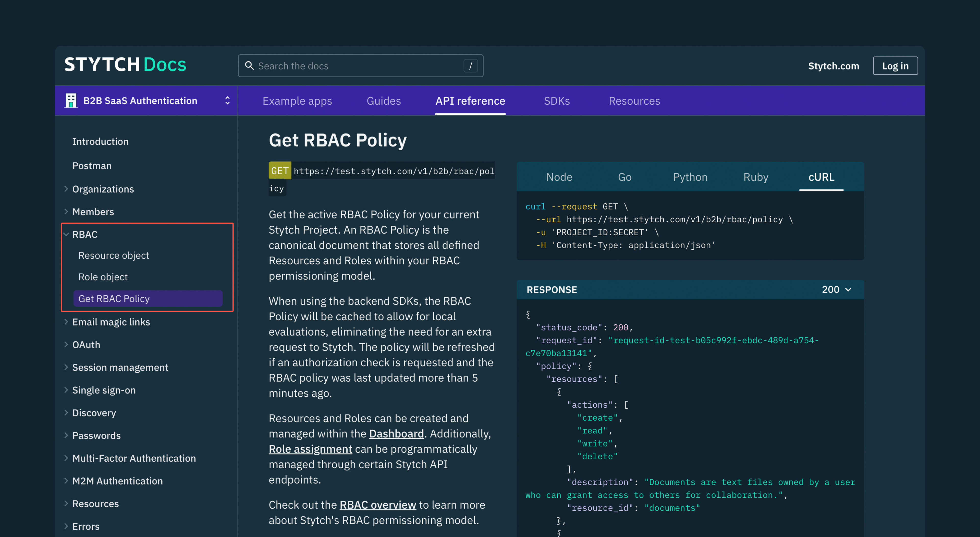Switch to the Python code tab
The height and width of the screenshot is (537, 980).
pyautogui.click(x=690, y=177)
